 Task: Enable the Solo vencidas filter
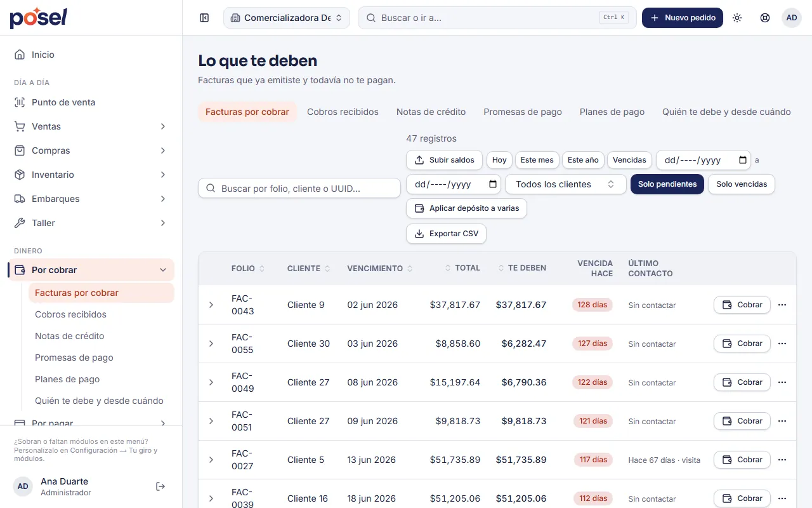pos(742,184)
